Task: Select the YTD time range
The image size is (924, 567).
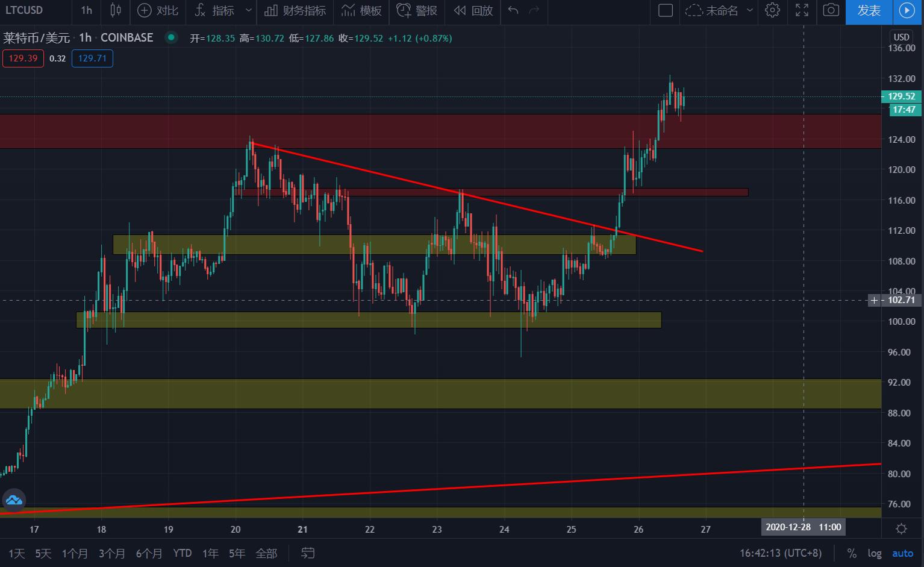Action: [x=183, y=553]
